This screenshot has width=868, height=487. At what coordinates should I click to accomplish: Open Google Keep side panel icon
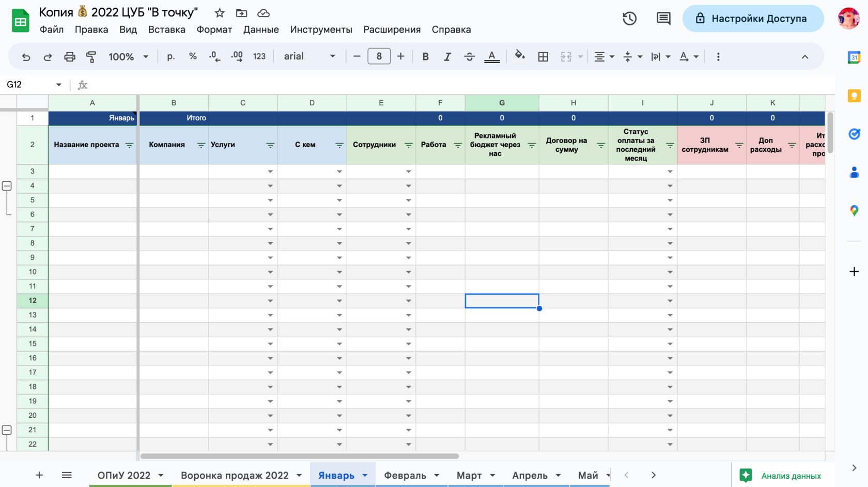coord(854,96)
